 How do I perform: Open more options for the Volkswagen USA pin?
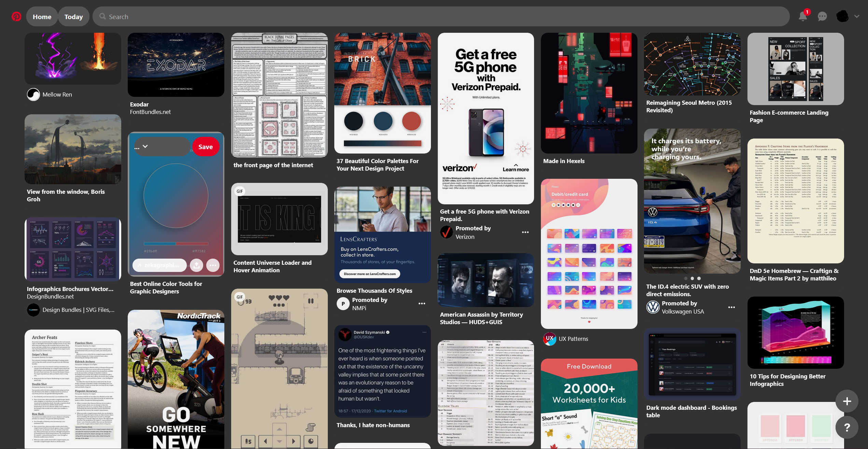pos(731,307)
